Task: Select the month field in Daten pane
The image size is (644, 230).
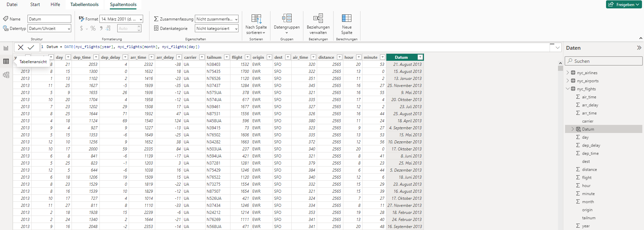Action: pos(588,202)
